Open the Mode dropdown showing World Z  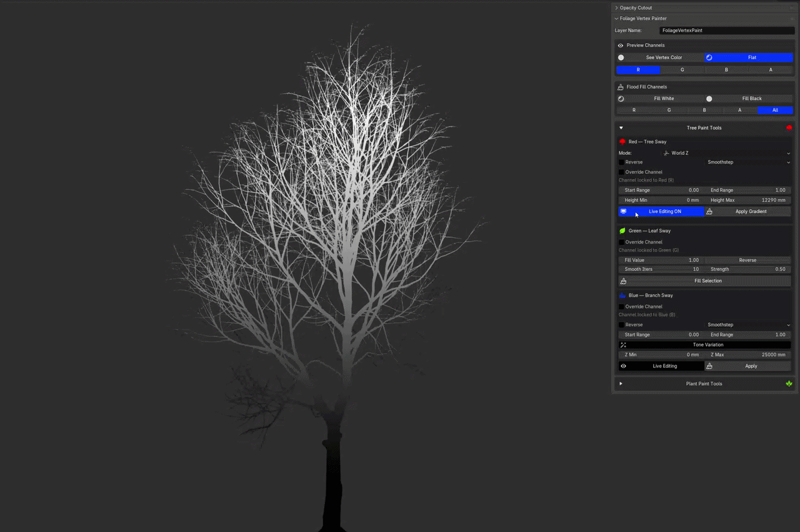727,153
